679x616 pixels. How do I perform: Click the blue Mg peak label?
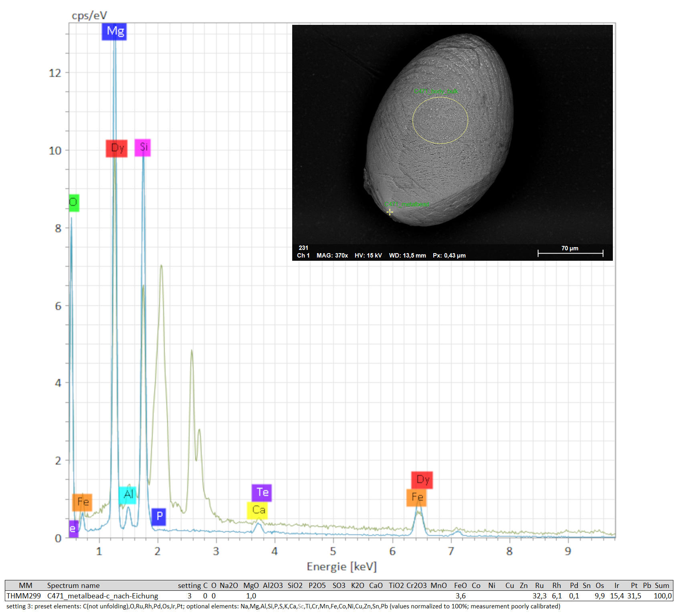pos(114,32)
